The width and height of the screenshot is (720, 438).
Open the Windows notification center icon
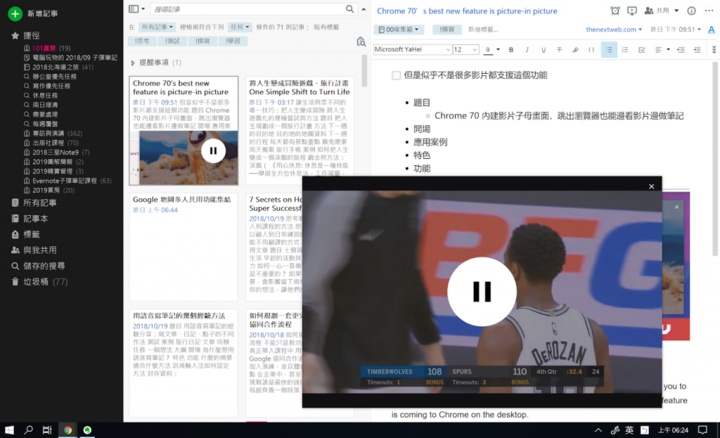point(703,430)
